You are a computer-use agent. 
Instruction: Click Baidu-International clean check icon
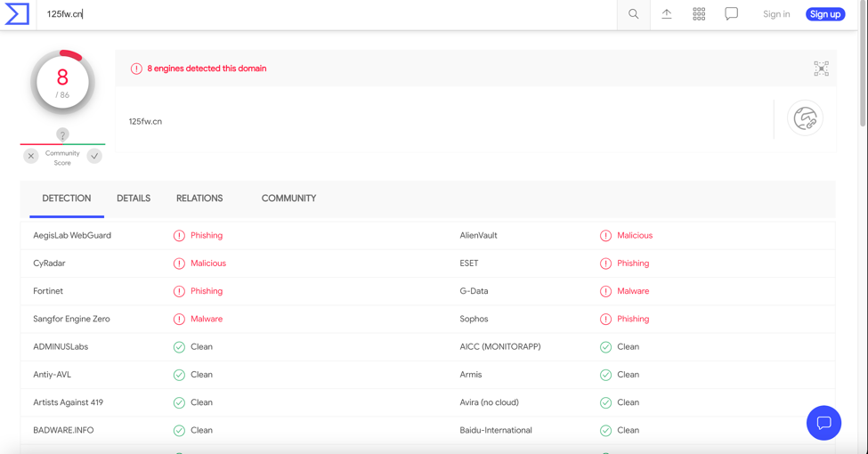tap(605, 430)
